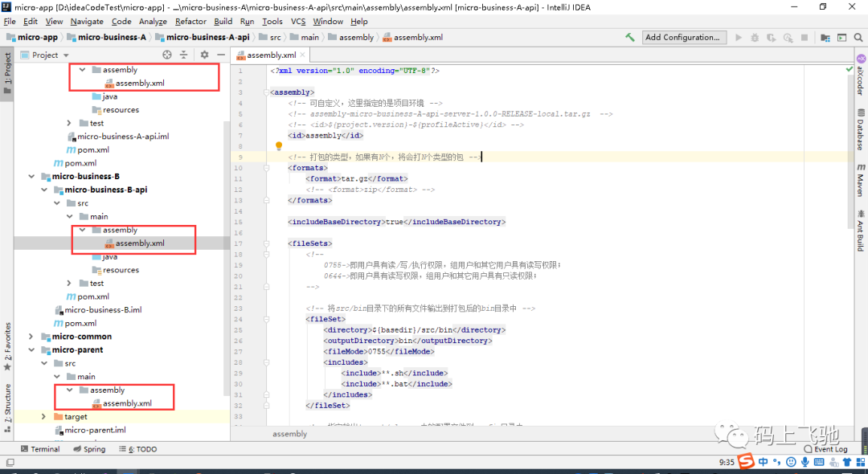Toggle the Database side panel
The image size is (868, 474).
tap(861, 129)
